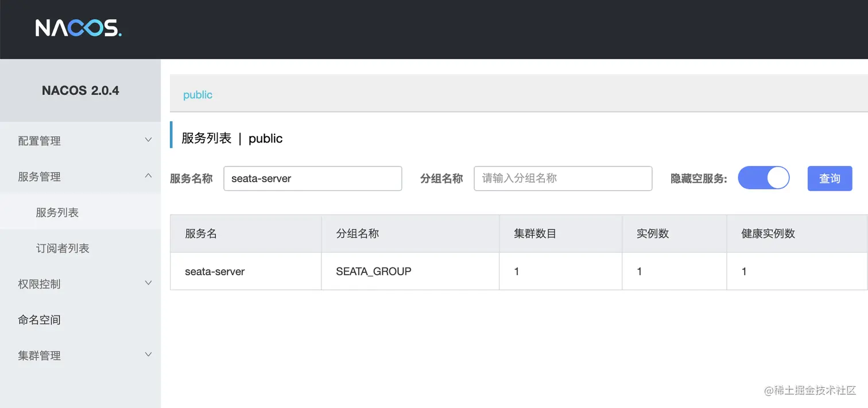Select 服务列表 in the sidebar
The image size is (868, 408).
(80, 212)
